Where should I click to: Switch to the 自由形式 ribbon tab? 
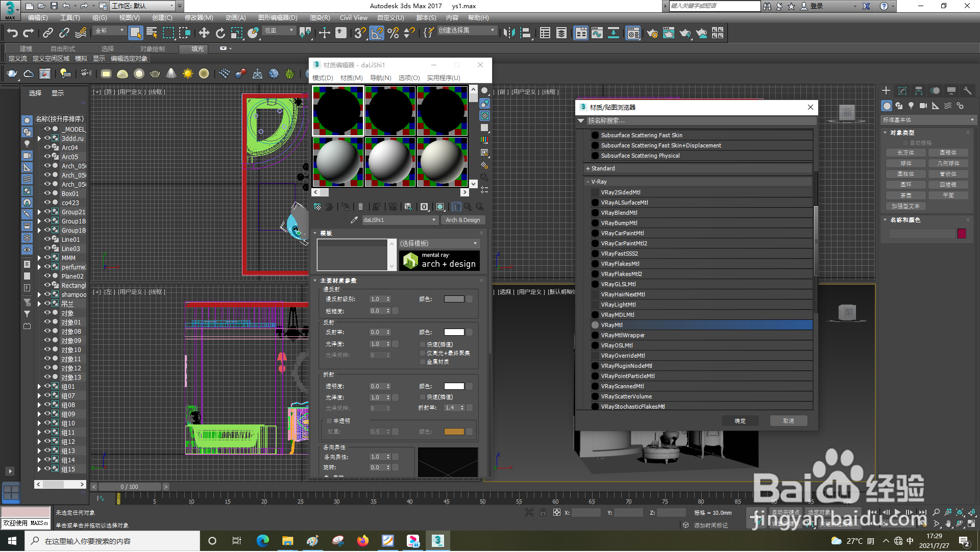(x=62, y=49)
